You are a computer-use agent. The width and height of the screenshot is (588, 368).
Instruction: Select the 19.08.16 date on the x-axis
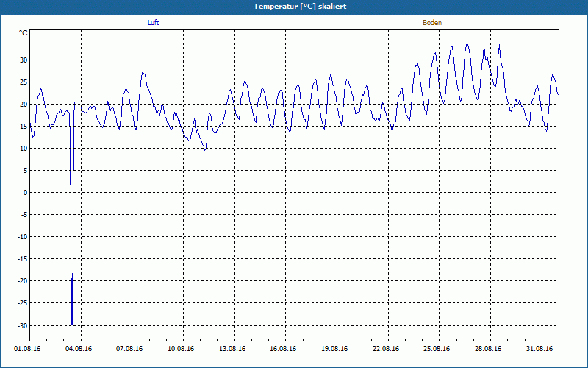[334, 349]
